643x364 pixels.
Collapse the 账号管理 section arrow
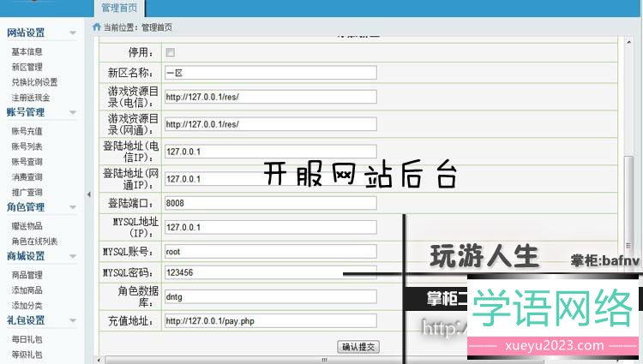pyautogui.click(x=75, y=112)
